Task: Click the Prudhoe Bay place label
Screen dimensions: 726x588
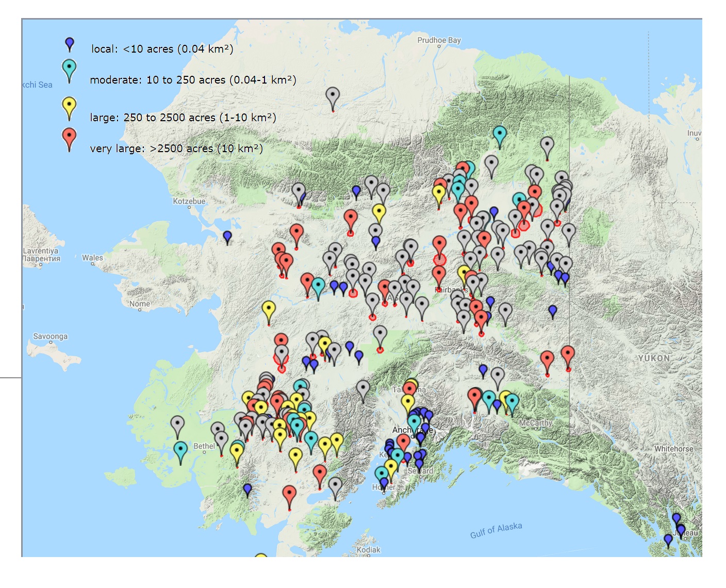Action: [x=439, y=40]
